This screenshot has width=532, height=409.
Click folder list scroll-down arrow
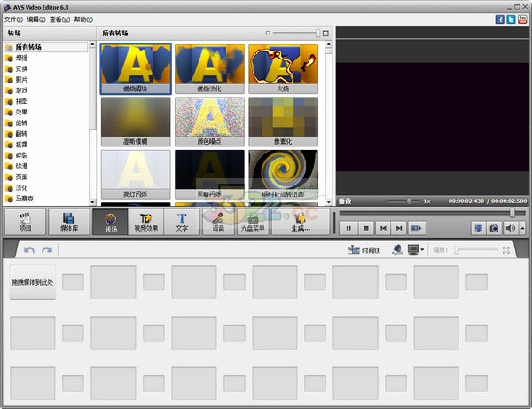(92, 202)
